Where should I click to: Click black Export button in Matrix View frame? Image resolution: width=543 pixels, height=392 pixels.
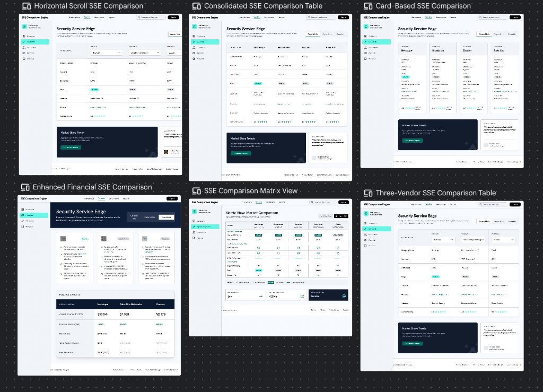click(341, 216)
